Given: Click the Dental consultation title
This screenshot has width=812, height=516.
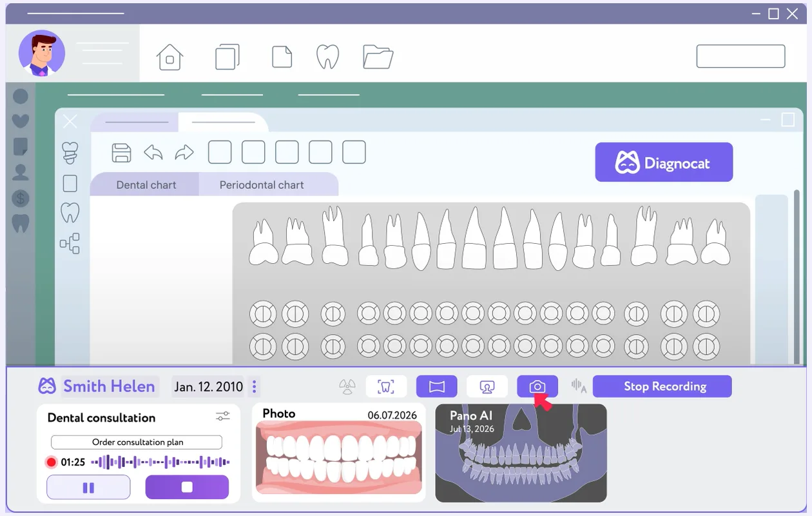Looking at the screenshot, I should click(101, 418).
